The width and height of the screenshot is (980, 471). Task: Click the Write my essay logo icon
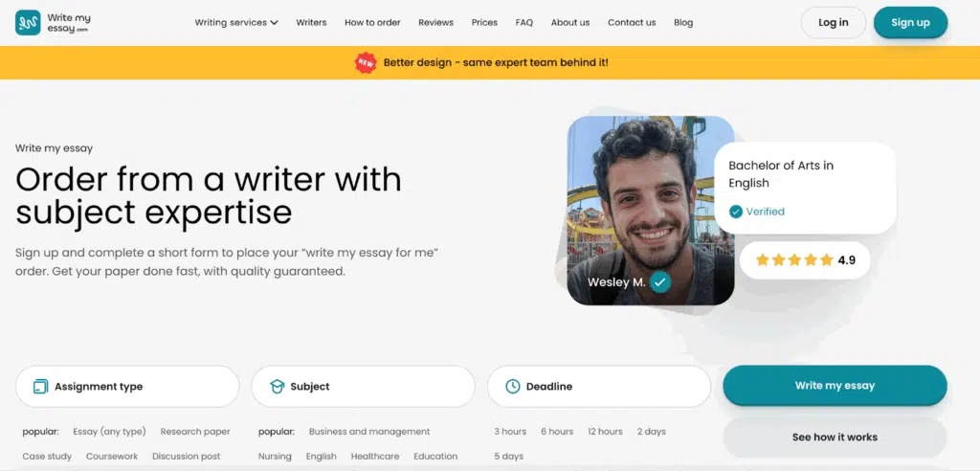pos(28,23)
